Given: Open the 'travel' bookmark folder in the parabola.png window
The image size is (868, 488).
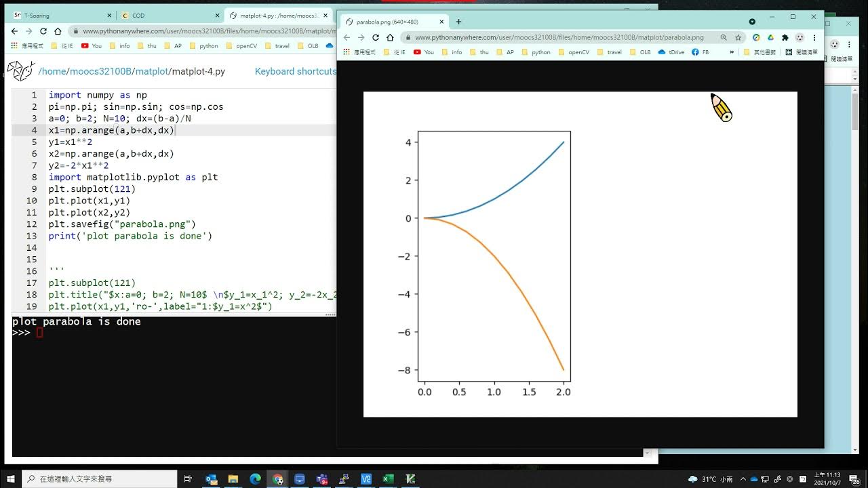Looking at the screenshot, I should [609, 52].
